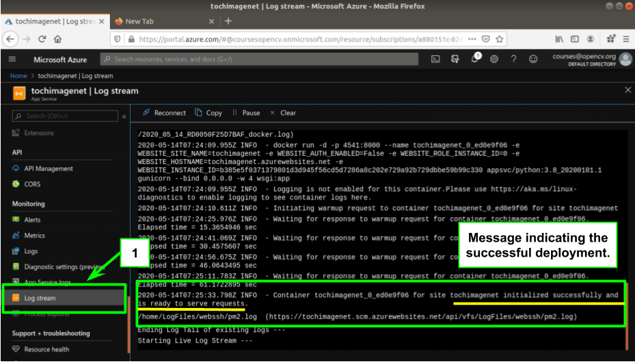Open API Management in the sidebar
Viewport: 635px width, 364px height.
coord(49,169)
